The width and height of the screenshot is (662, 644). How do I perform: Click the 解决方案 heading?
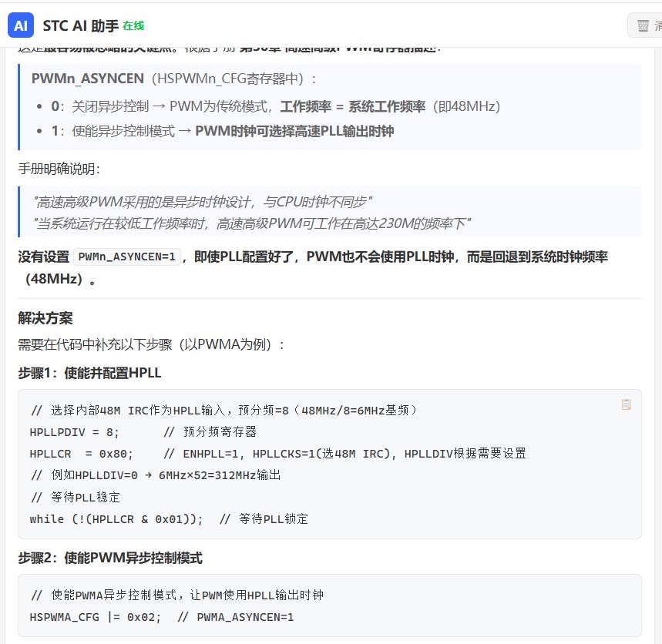(x=45, y=318)
